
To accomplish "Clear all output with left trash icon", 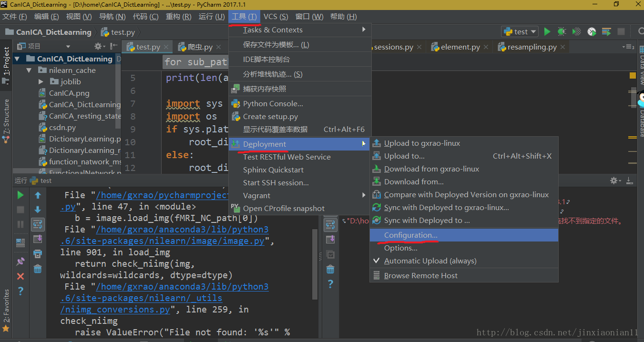I will coord(38,269).
